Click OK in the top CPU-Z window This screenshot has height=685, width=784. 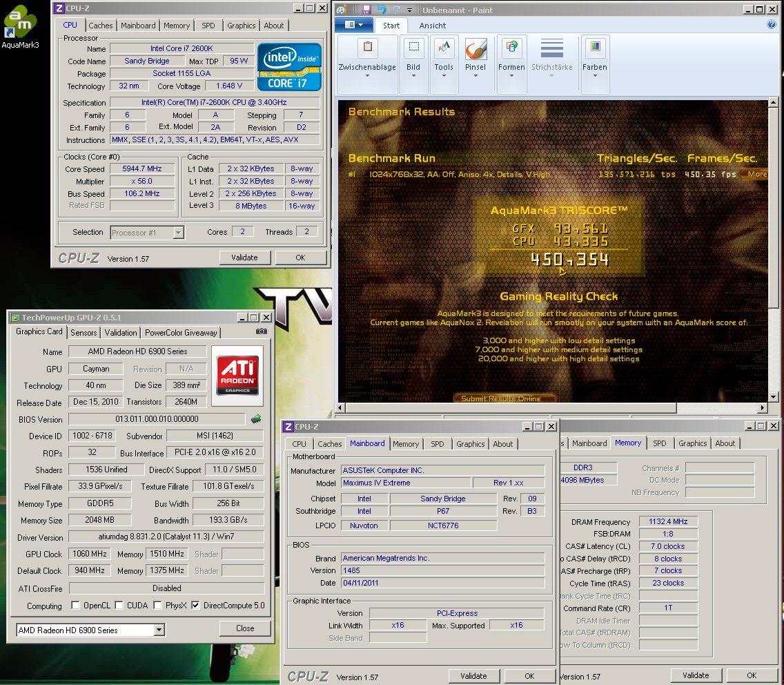click(300, 257)
